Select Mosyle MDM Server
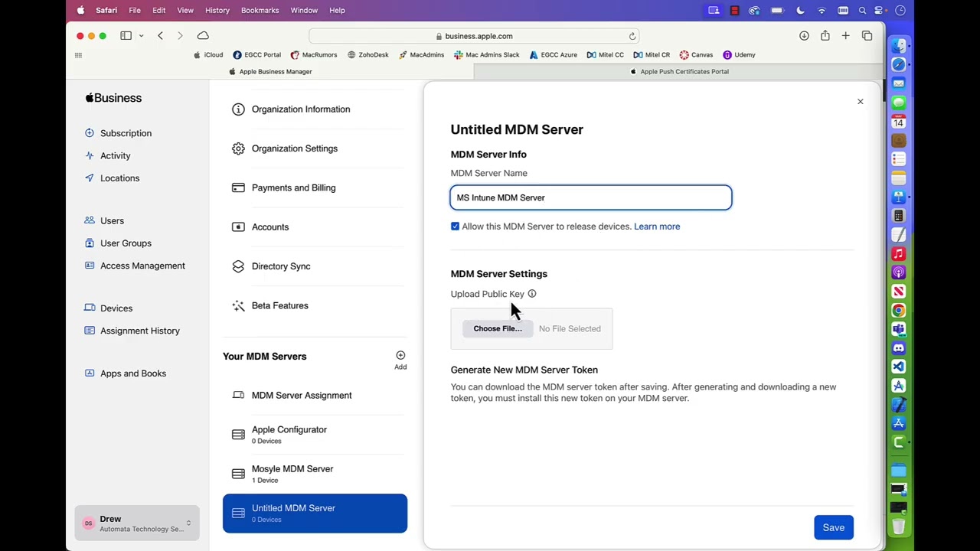980x551 pixels. [x=315, y=474]
